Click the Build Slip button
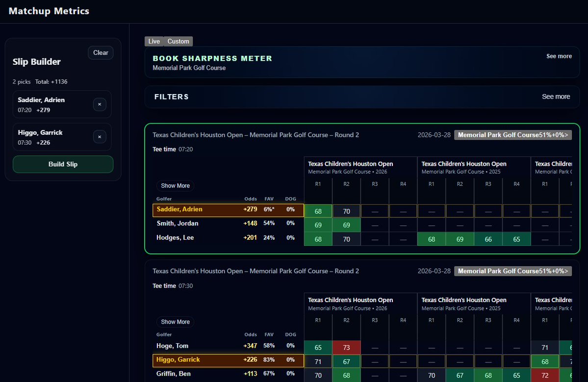Viewport: 588px width, 382px height. pos(63,164)
